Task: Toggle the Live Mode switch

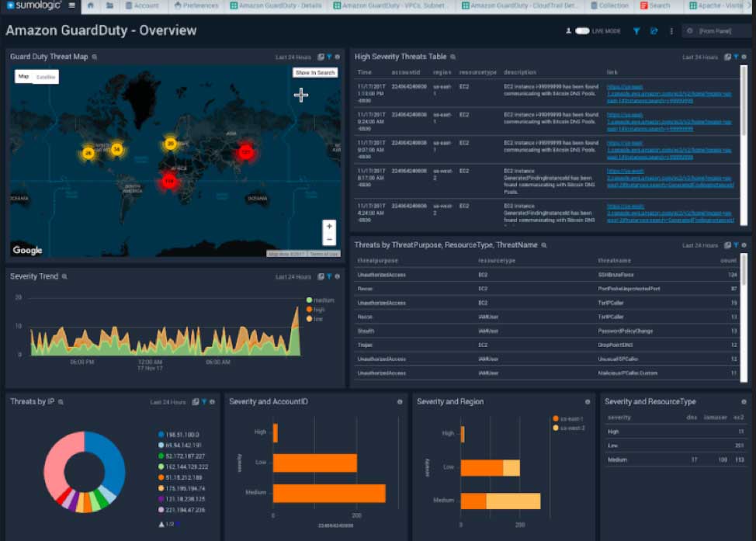Action: (x=582, y=31)
